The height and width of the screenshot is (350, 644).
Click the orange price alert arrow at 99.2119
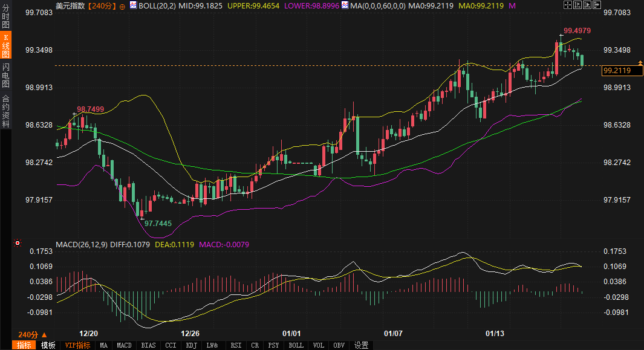point(640,63)
